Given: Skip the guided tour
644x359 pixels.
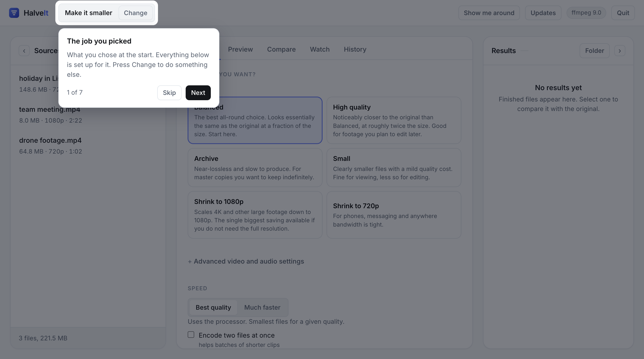Looking at the screenshot, I should (169, 93).
